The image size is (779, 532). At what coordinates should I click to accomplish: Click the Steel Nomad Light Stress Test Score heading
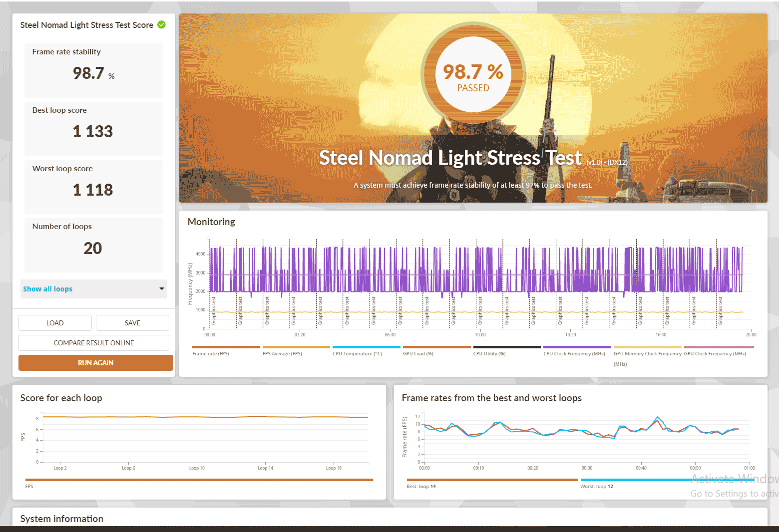point(87,25)
